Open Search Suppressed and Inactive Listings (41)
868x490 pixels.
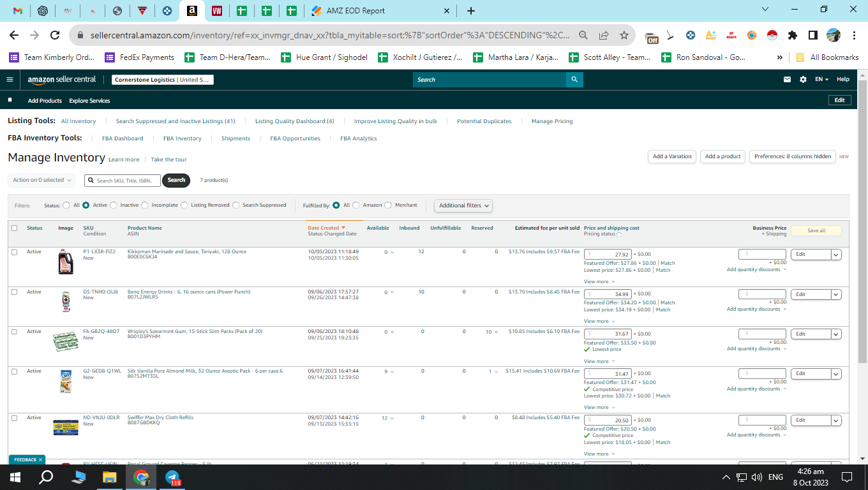tap(176, 121)
